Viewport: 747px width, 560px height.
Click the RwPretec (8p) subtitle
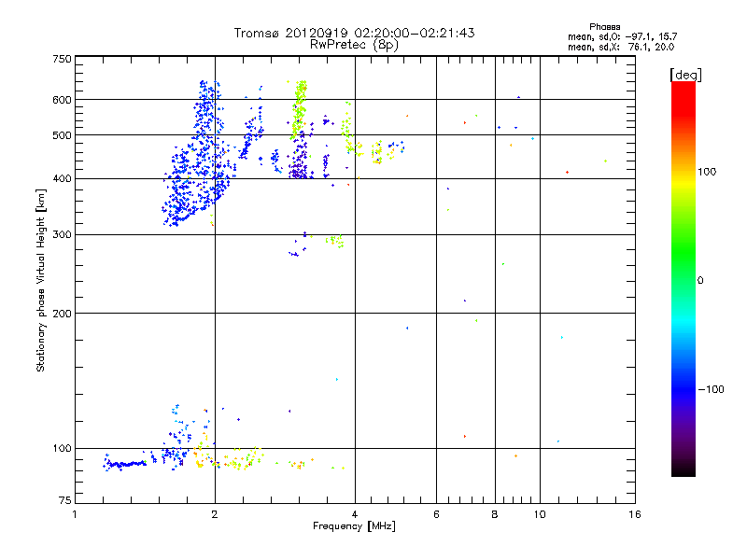[354, 45]
